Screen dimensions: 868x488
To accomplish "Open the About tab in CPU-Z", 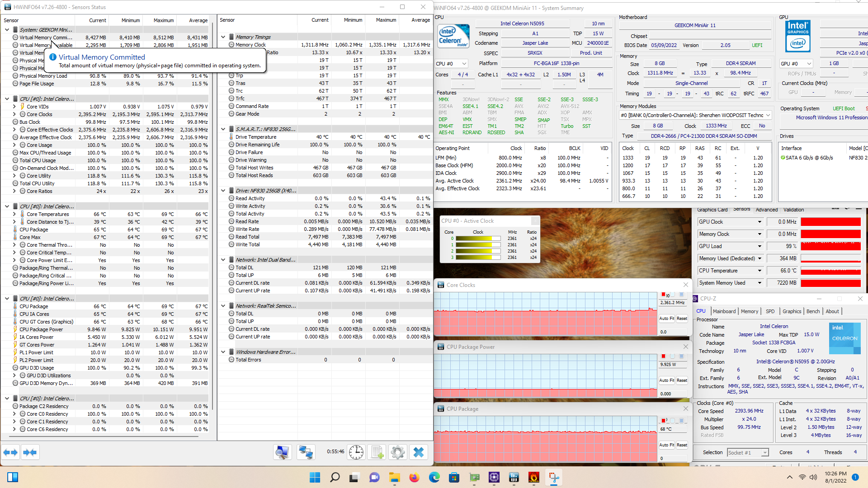I will 832,311.
